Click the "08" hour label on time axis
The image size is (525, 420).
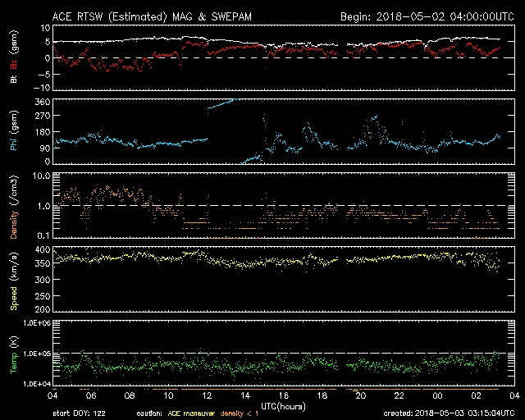pos(130,396)
